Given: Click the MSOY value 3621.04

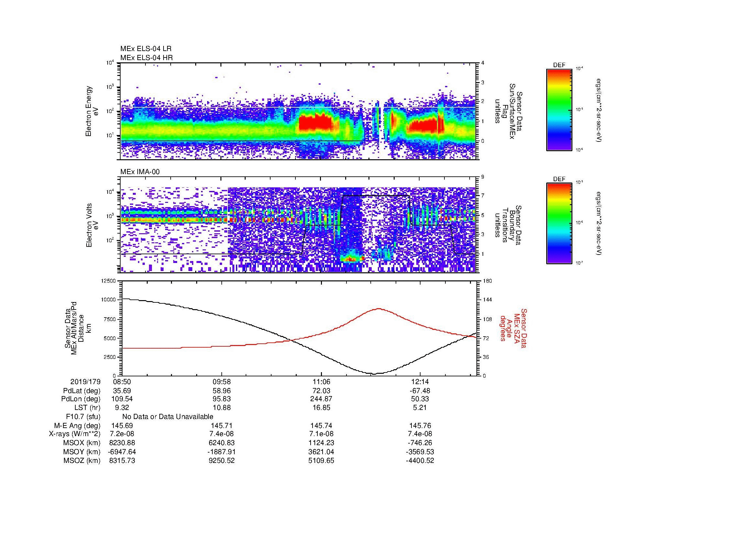Looking at the screenshot, I should coord(321,452).
